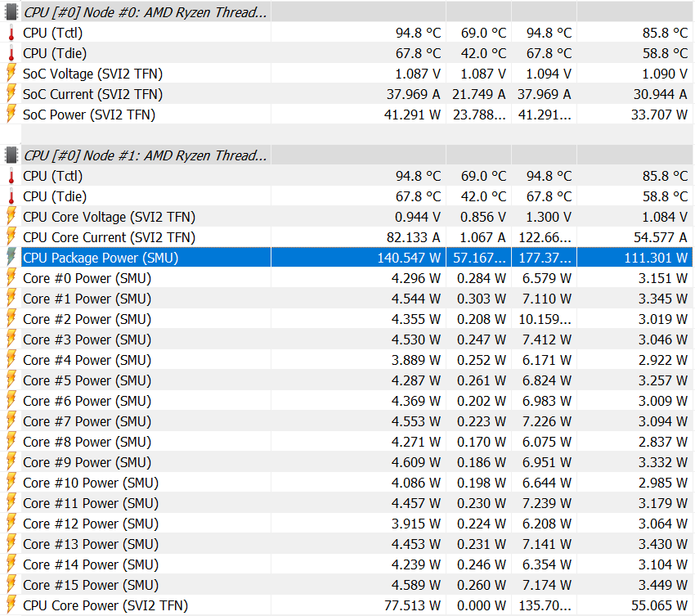Image resolution: width=695 pixels, height=616 pixels.
Task: Click thermometer icon for CPU (Tctl) under Node #0
Action: click(x=11, y=33)
